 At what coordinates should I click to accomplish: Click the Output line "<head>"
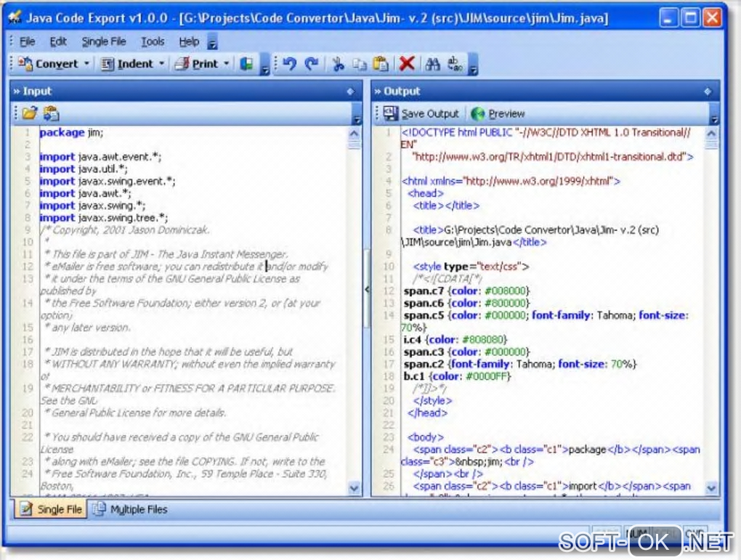coord(425,193)
